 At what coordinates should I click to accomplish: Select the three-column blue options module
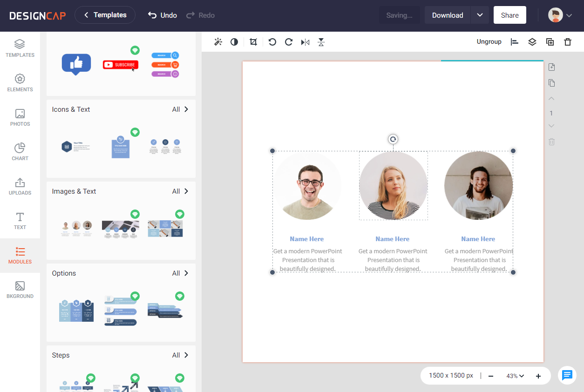(x=76, y=311)
